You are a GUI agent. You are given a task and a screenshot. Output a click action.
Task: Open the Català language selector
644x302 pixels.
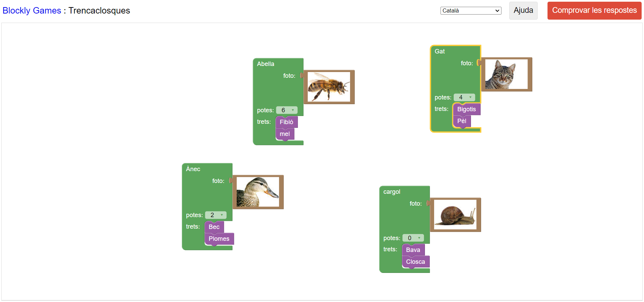tap(471, 11)
